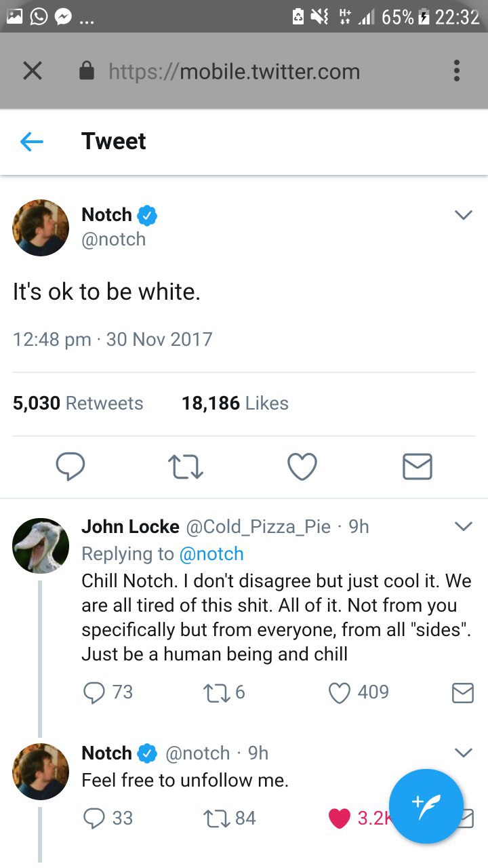Message John Locke's reply via envelope icon

coord(462,692)
